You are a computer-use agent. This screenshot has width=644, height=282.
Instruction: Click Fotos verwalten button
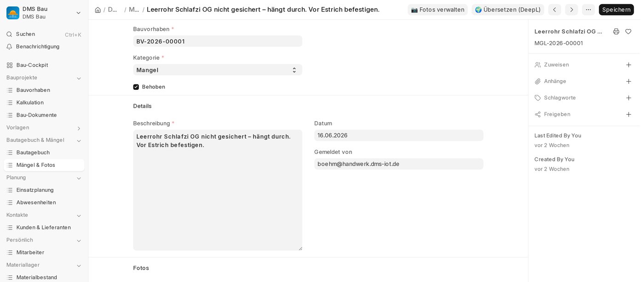(x=437, y=10)
